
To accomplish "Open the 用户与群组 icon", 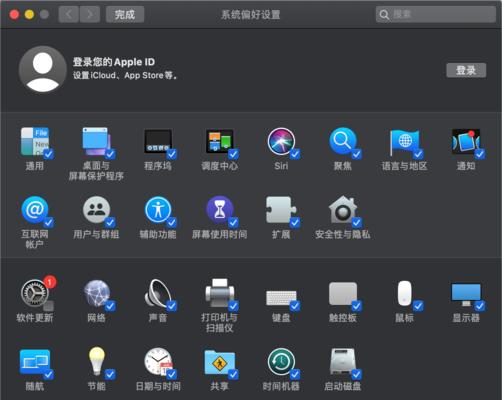I will pos(96,210).
